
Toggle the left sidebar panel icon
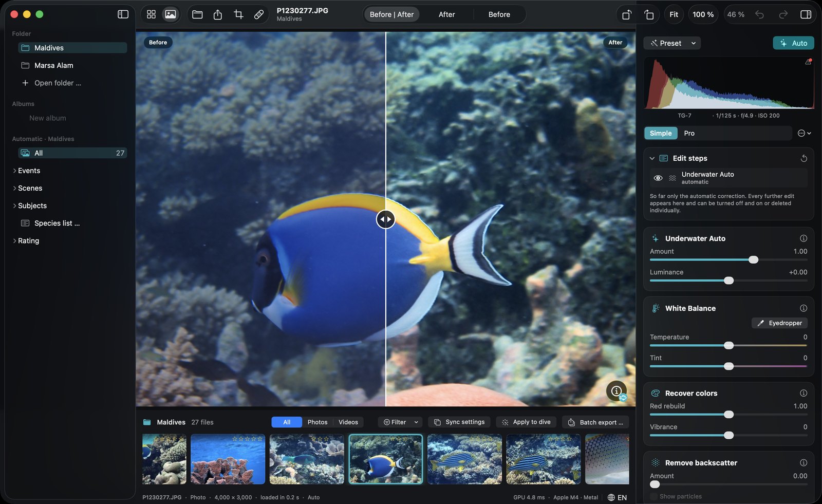click(123, 14)
